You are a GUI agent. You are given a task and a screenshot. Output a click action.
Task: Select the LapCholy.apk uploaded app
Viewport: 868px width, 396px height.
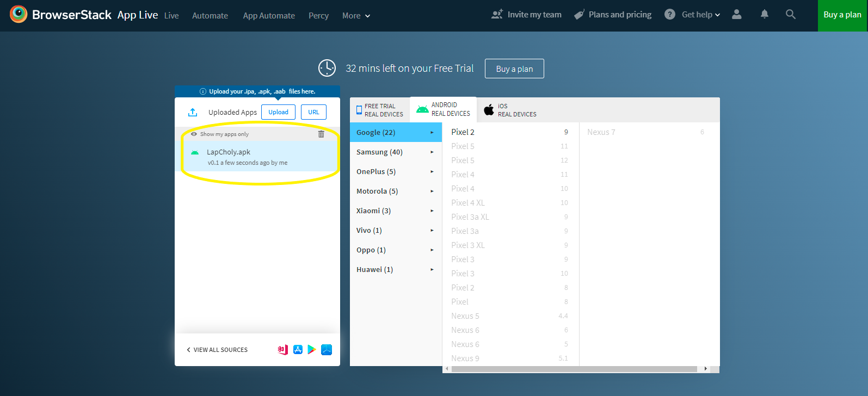pos(257,157)
